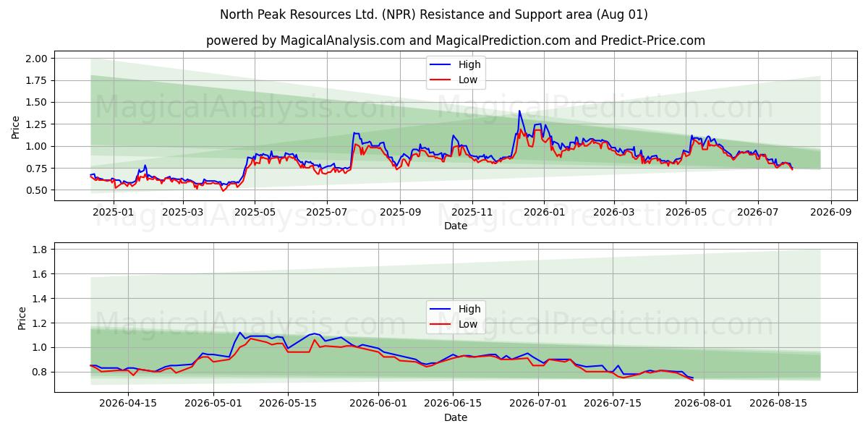Click the 2026-07-15 tick label
The image size is (868, 434).
(x=613, y=404)
